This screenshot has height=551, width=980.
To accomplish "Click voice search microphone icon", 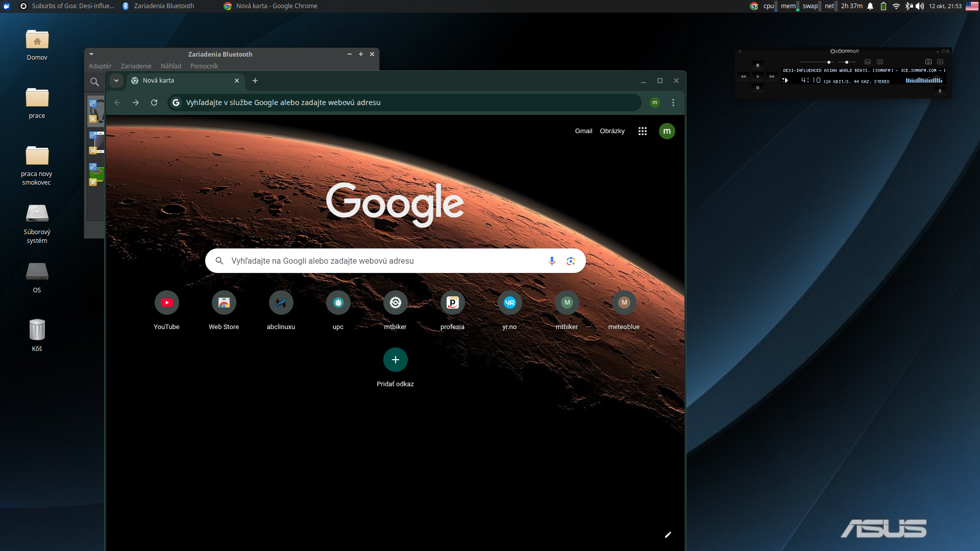I will point(552,261).
